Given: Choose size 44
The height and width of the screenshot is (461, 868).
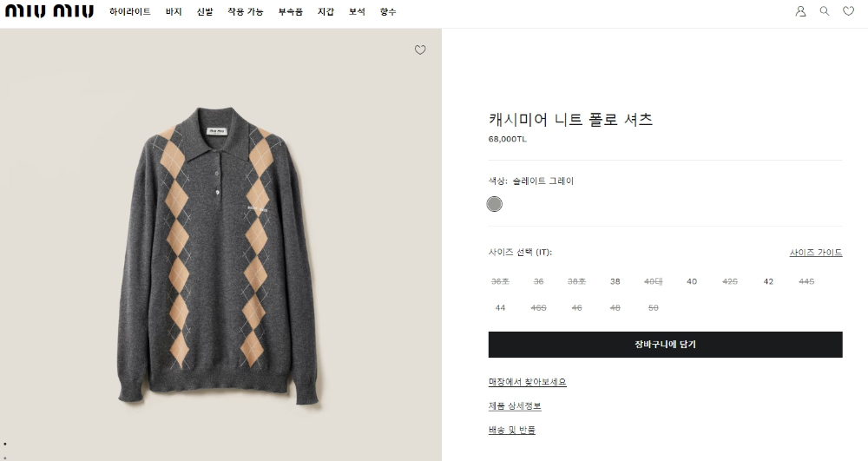Looking at the screenshot, I should [x=500, y=307].
